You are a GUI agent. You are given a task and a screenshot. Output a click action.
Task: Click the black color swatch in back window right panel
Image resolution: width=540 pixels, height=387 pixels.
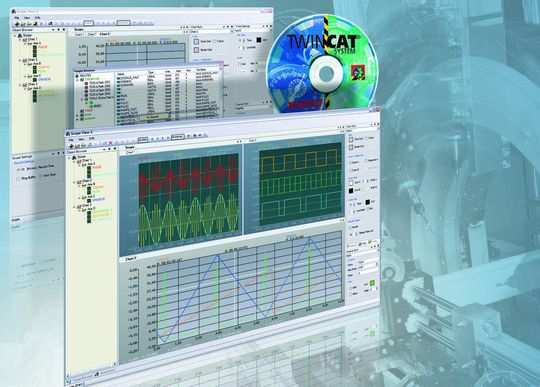(x=259, y=40)
